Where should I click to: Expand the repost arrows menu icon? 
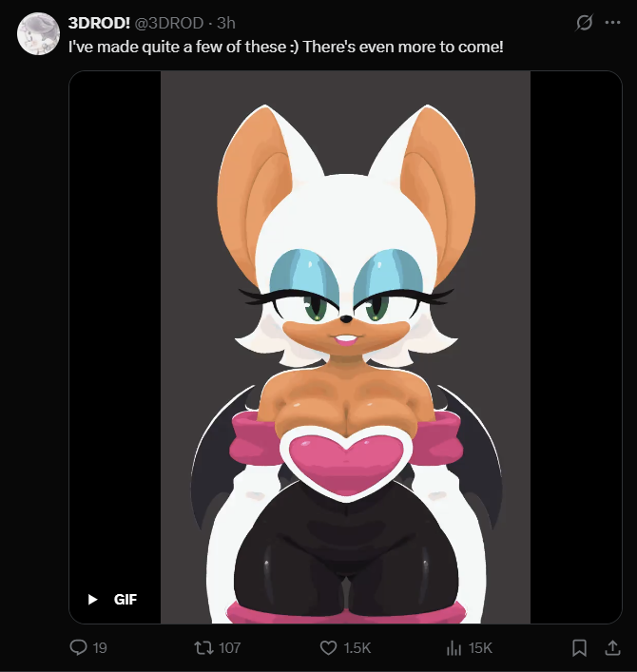coord(203,647)
